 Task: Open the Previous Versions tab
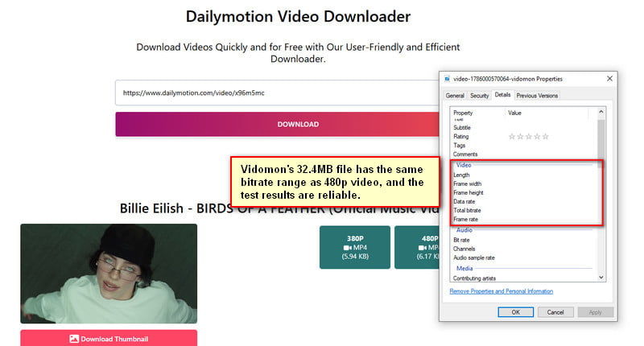click(x=537, y=95)
